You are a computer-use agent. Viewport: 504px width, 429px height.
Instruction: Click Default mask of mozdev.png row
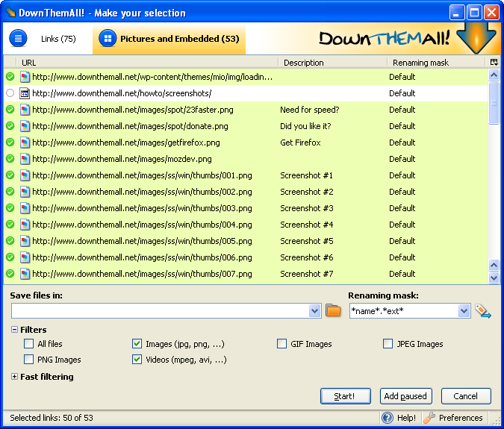tap(402, 159)
